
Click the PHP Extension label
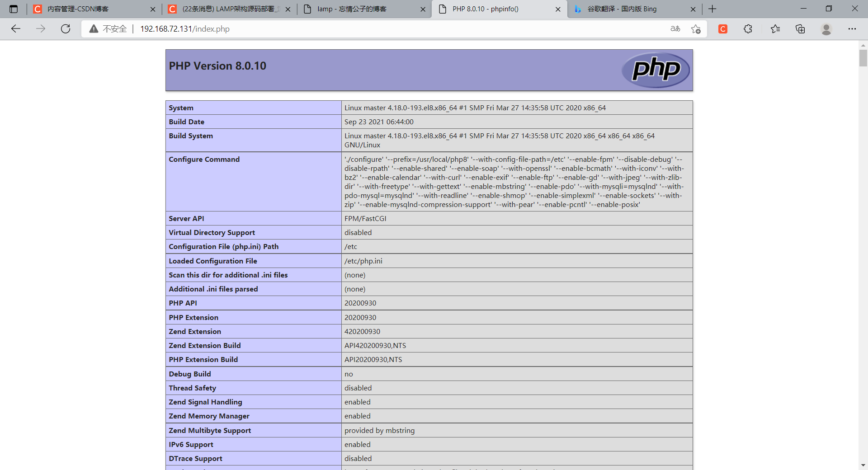coord(193,318)
